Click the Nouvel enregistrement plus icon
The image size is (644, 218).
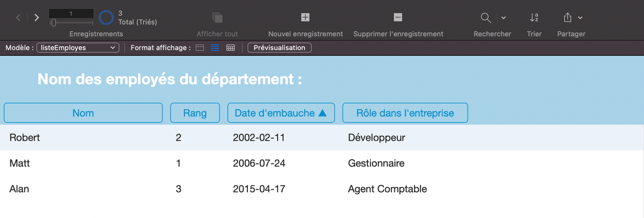305,17
